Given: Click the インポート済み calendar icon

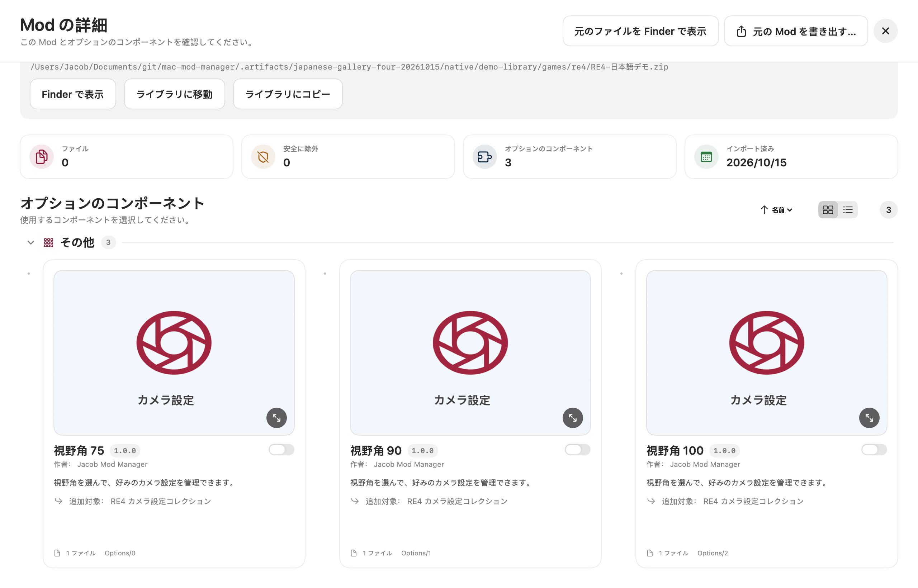Looking at the screenshot, I should [x=706, y=157].
